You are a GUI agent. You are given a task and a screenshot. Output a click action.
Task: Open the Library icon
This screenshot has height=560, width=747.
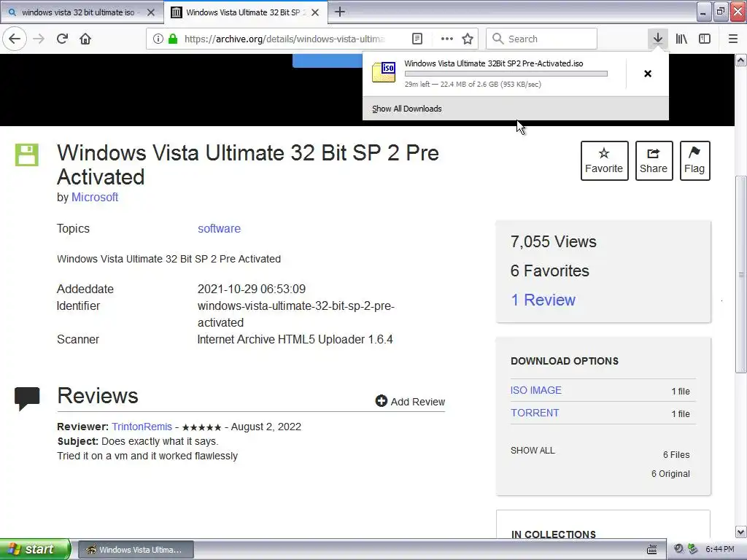click(681, 39)
